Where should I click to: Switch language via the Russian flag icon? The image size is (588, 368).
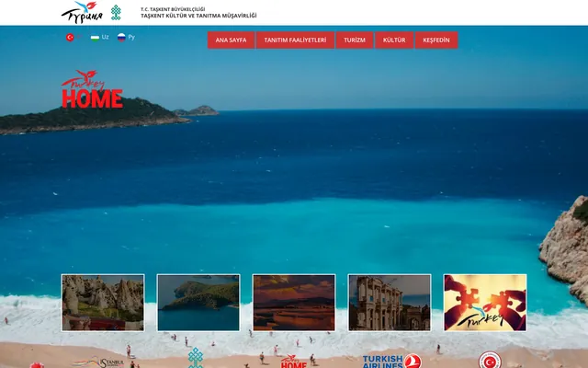[121, 37]
